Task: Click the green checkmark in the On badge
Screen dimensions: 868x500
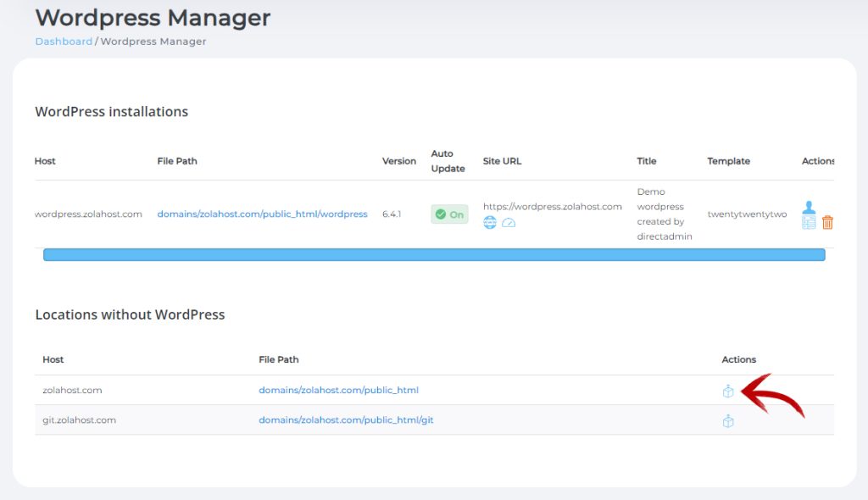Action: point(441,214)
